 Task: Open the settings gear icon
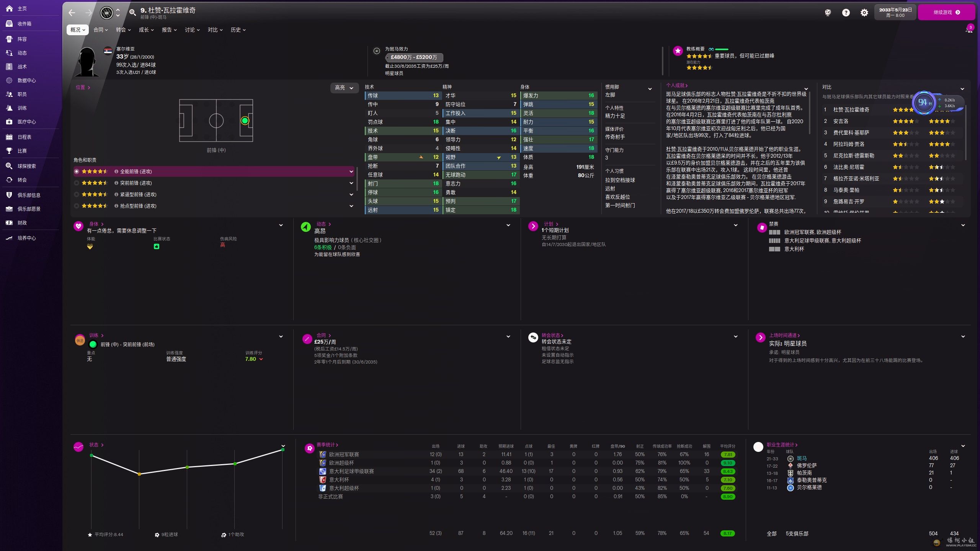coord(864,13)
